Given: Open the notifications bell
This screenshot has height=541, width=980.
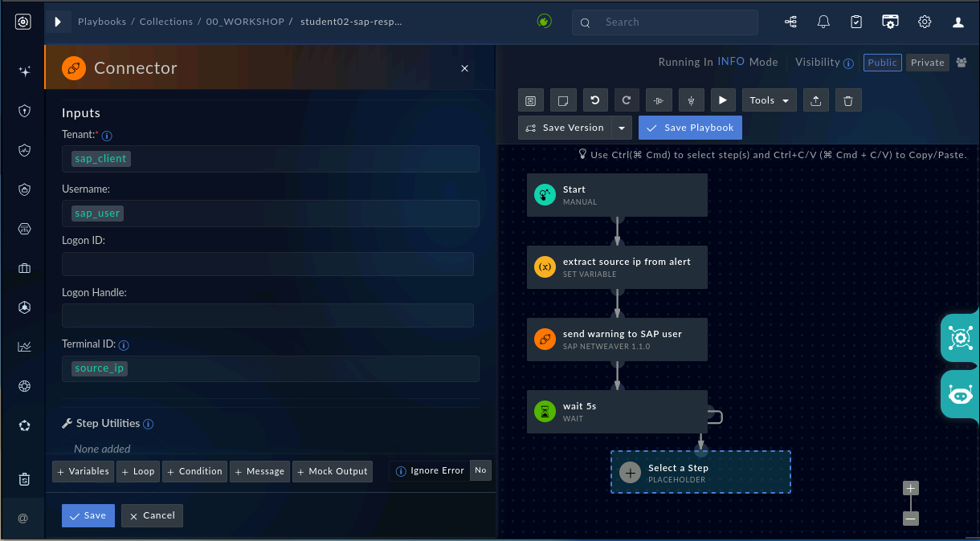Looking at the screenshot, I should click(823, 22).
